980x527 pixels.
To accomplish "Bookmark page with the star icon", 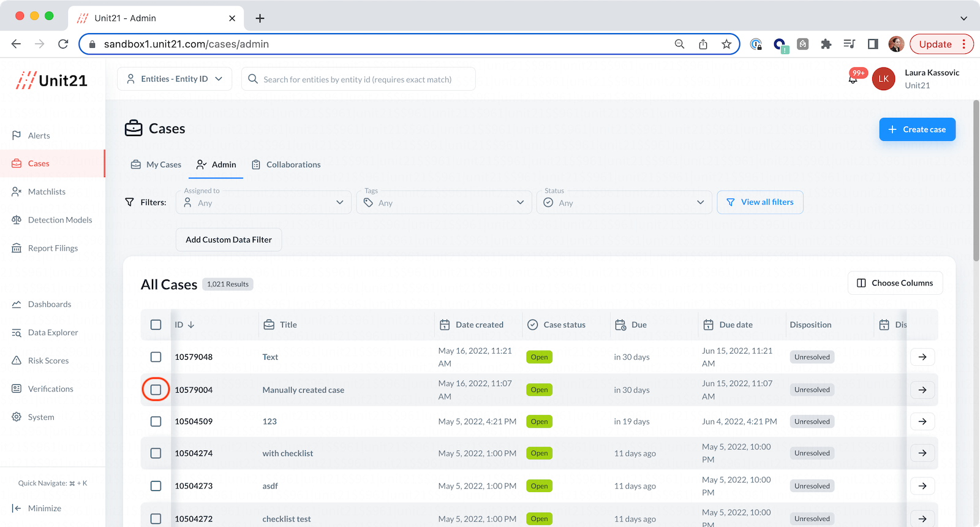I will [726, 44].
